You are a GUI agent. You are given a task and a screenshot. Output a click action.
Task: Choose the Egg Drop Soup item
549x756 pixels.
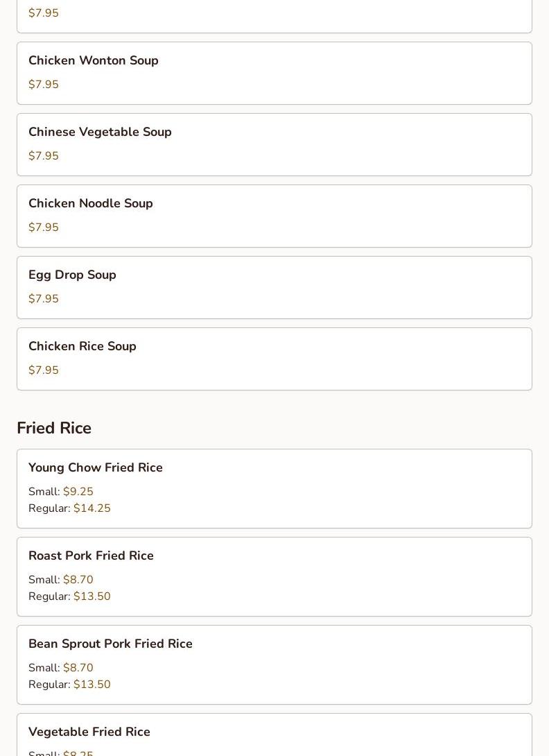[x=72, y=275]
